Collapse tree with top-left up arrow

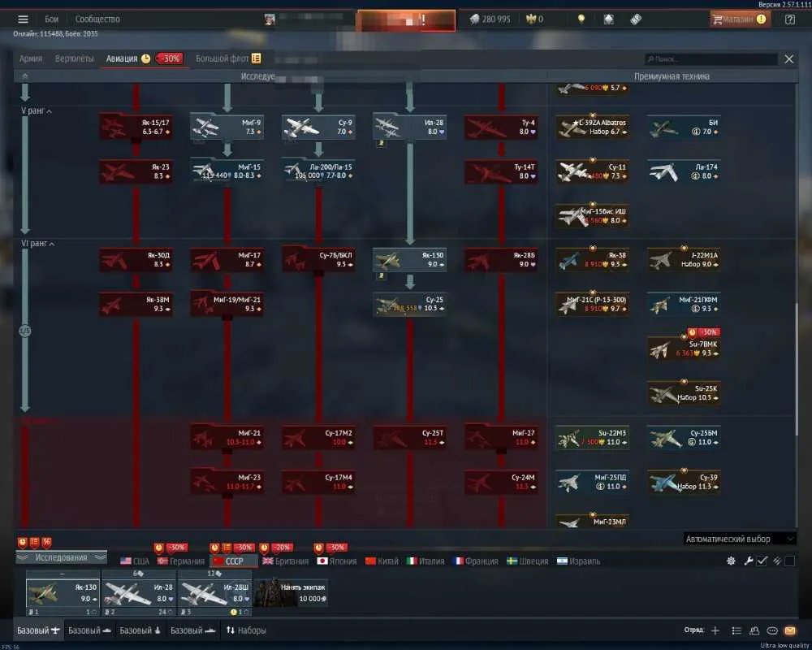(x=25, y=76)
